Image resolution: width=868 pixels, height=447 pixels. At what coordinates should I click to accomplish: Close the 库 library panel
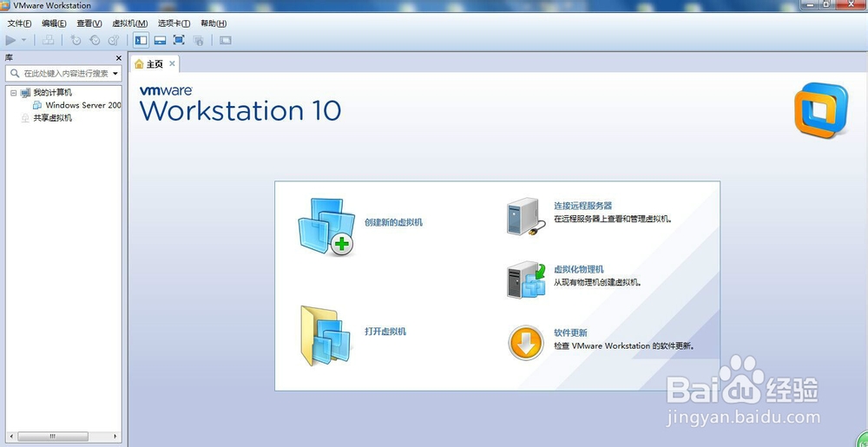(118, 57)
